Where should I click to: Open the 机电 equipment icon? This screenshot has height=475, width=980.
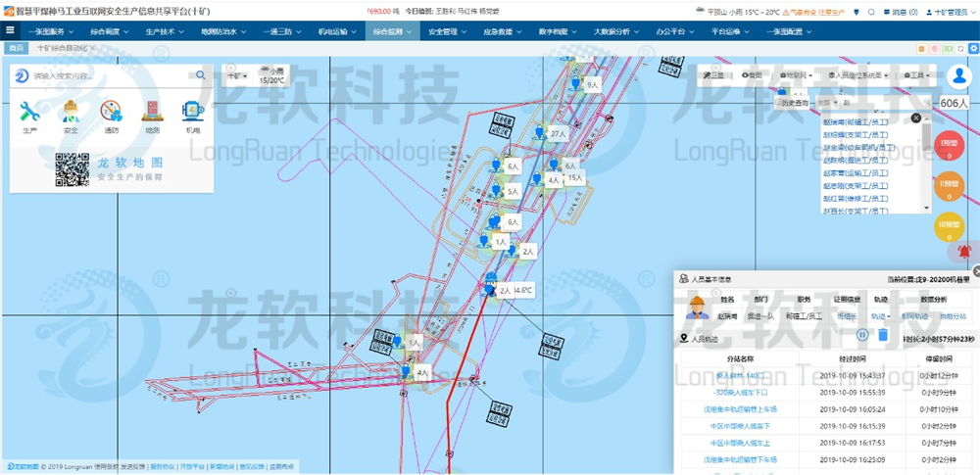pyautogui.click(x=193, y=111)
